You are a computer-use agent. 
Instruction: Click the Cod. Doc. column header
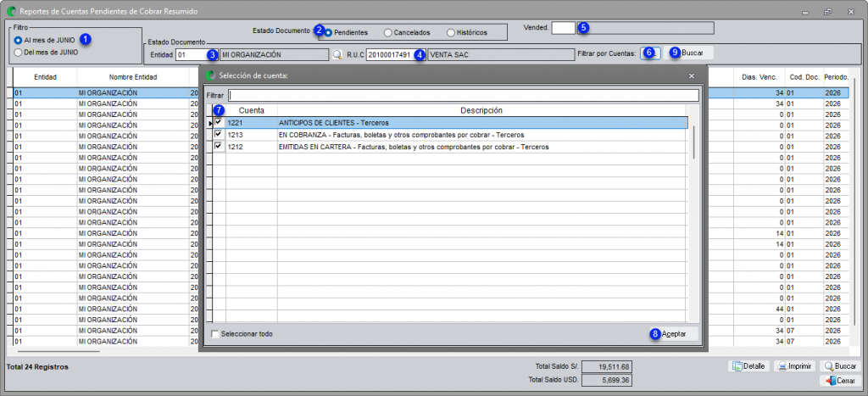(x=804, y=77)
